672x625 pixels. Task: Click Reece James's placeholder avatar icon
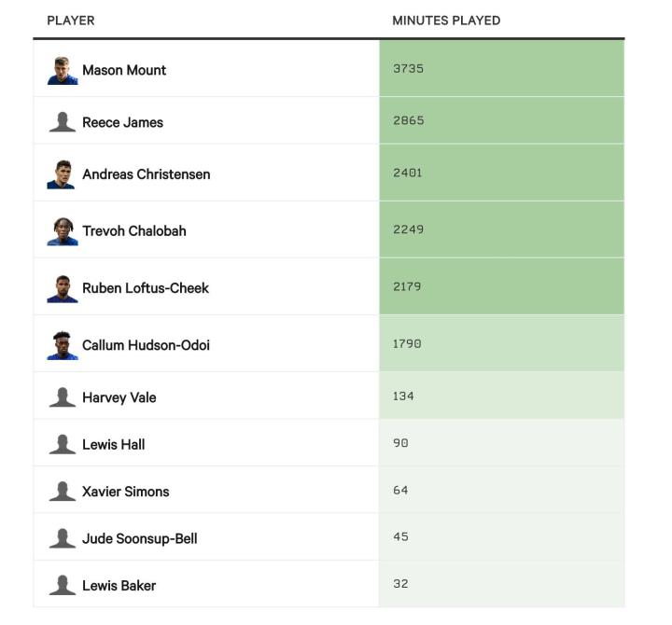click(x=63, y=122)
